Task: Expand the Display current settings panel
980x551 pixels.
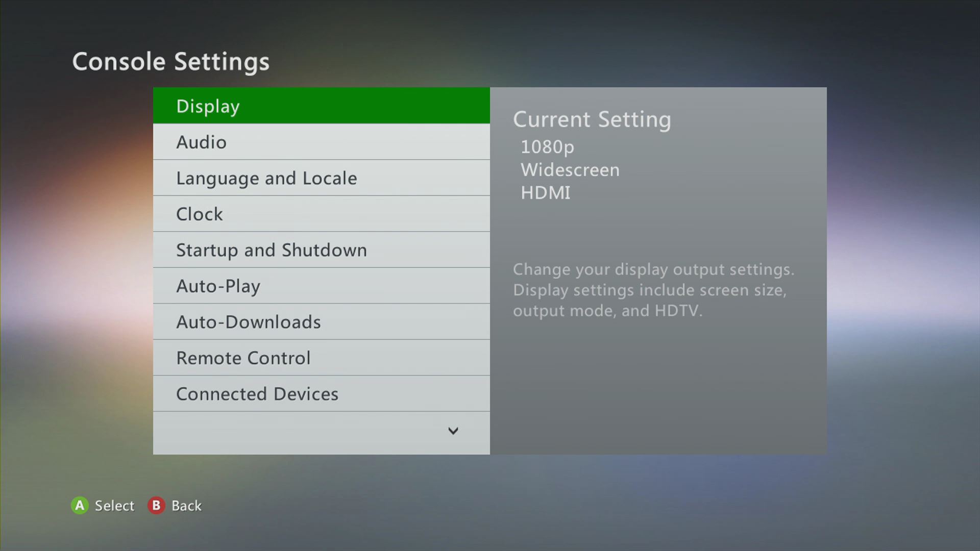Action: pos(321,106)
